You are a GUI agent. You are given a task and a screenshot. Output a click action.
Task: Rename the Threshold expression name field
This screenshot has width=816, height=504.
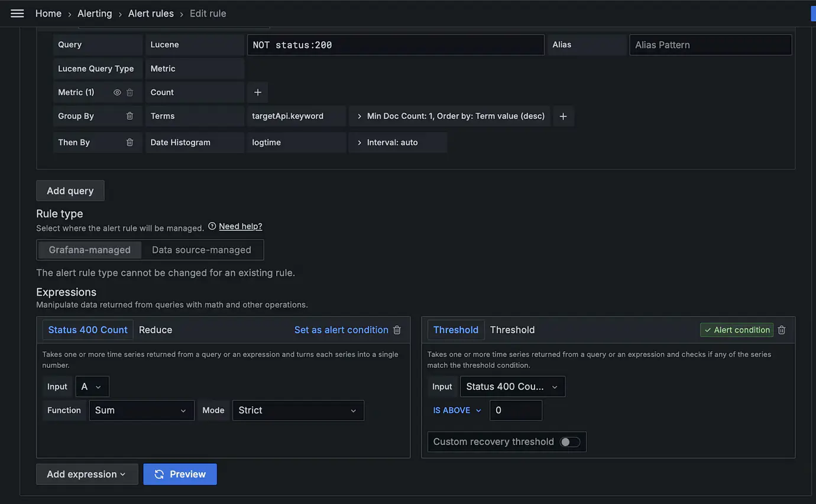tap(456, 330)
